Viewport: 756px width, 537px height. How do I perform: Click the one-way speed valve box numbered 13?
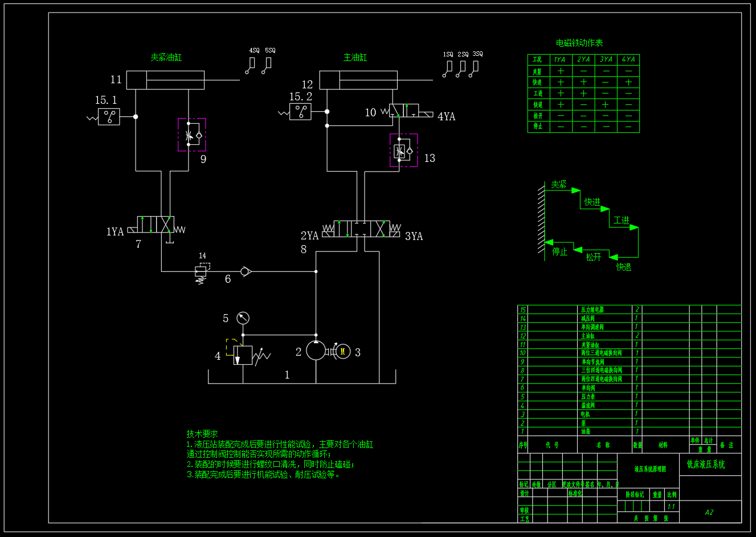pos(403,150)
